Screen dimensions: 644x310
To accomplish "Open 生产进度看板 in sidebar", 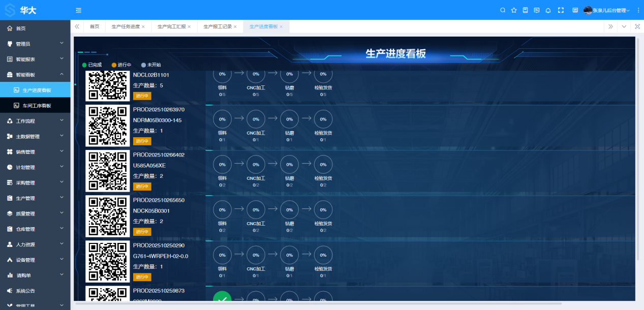I will click(x=35, y=90).
